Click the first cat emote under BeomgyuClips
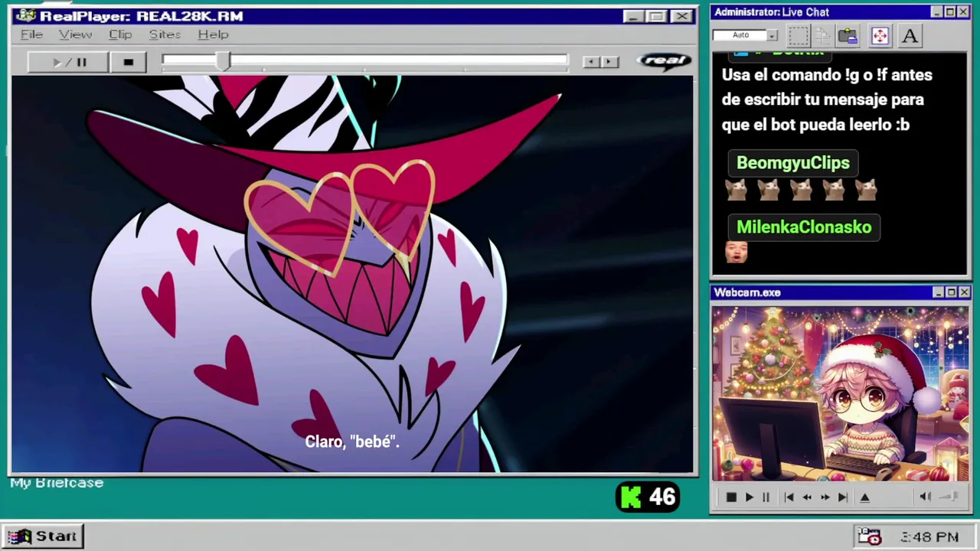 tap(737, 189)
